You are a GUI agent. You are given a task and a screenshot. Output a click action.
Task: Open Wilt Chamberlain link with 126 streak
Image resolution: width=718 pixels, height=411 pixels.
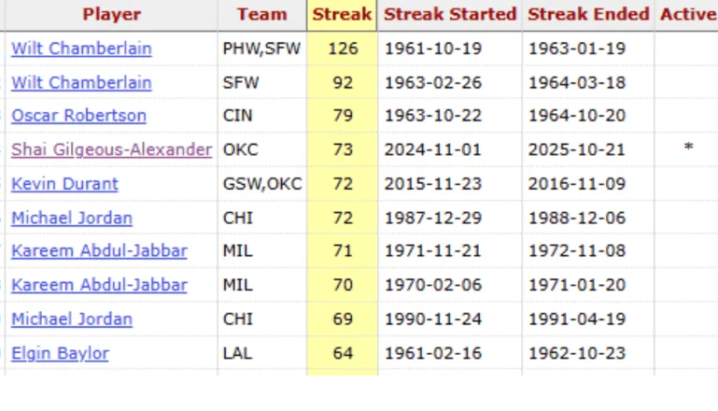pyautogui.click(x=81, y=49)
